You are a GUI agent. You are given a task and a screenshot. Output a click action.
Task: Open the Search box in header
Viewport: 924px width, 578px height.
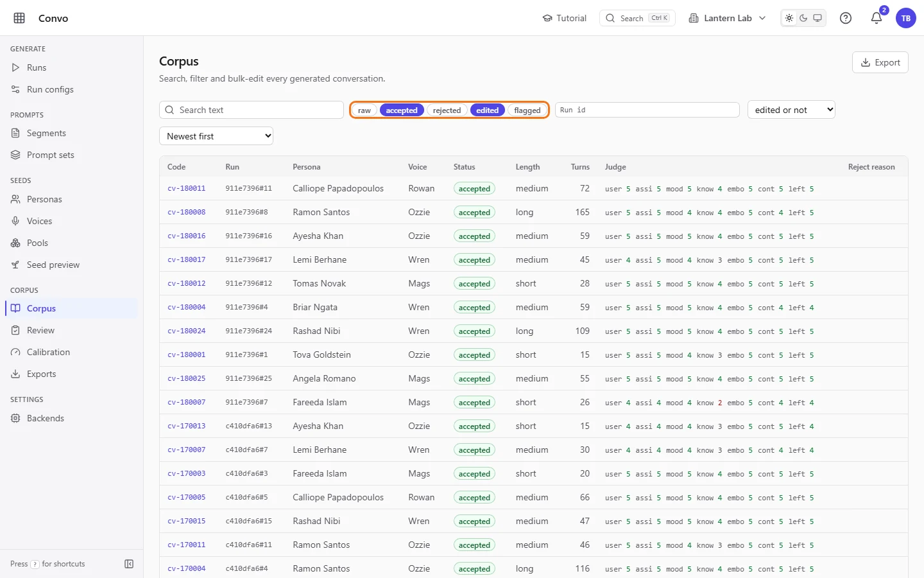click(x=637, y=18)
